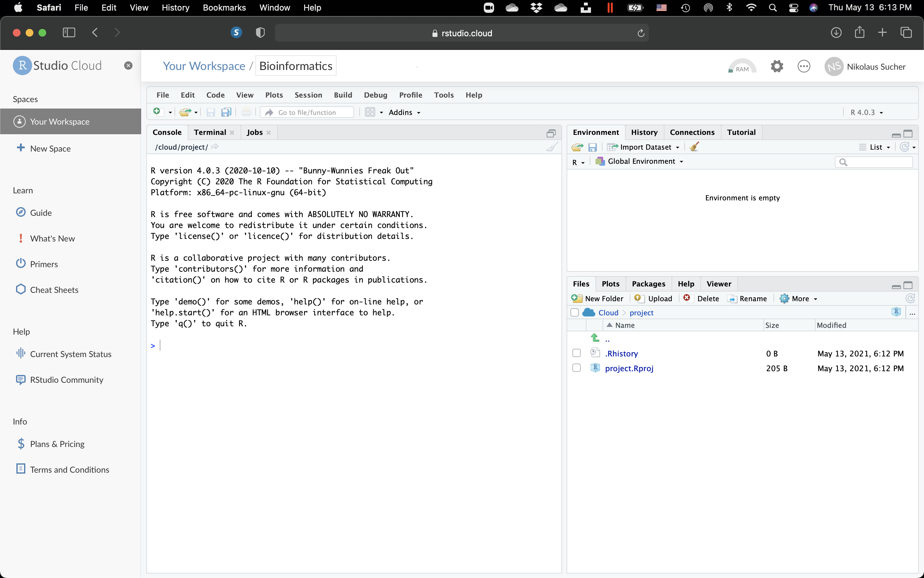Screen dimensions: 924x578
Task: Reload the page in Safari address bar
Action: tap(641, 33)
